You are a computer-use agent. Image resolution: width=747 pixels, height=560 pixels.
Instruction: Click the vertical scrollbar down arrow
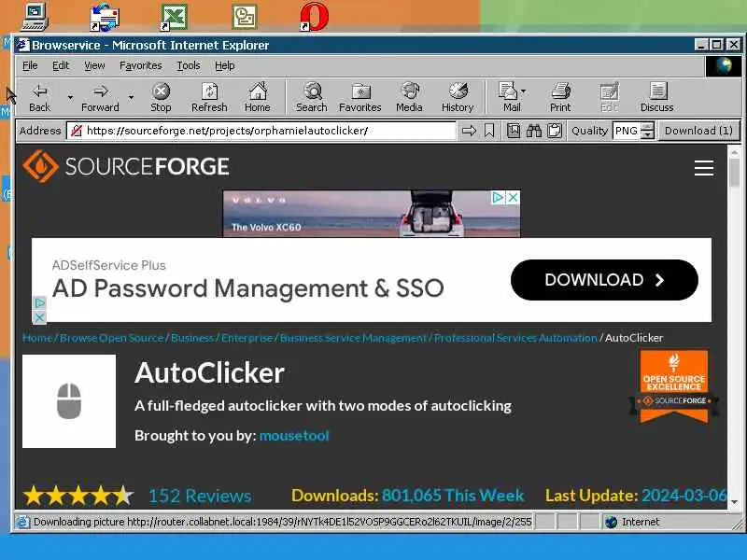[734, 502]
